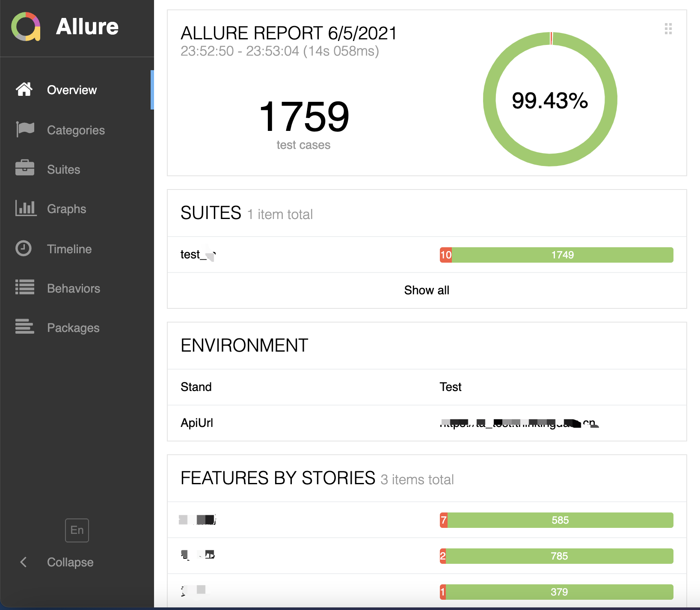Select the Suites briefcase icon
The height and width of the screenshot is (610, 700).
[24, 169]
